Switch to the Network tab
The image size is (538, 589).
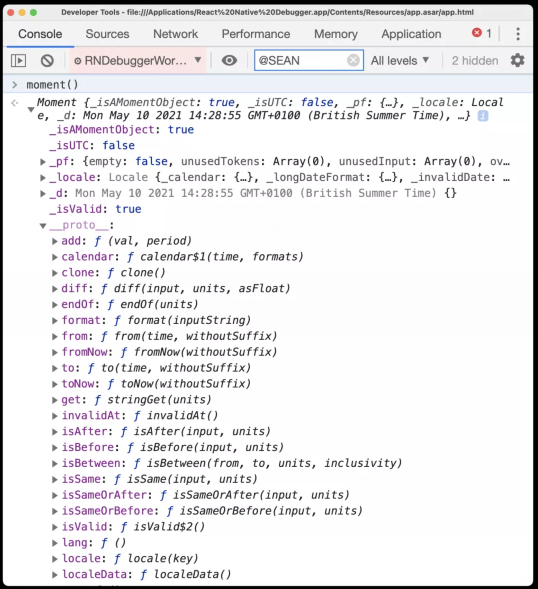pyautogui.click(x=175, y=34)
